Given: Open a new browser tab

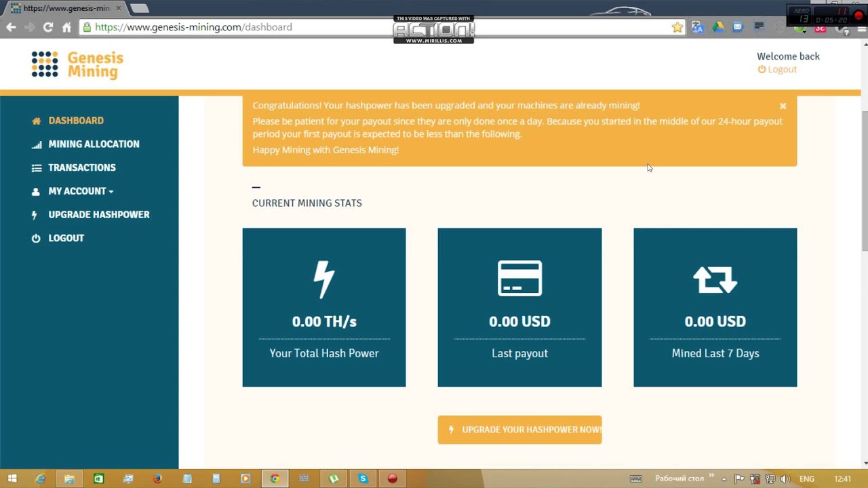Looking at the screenshot, I should tap(139, 8).
